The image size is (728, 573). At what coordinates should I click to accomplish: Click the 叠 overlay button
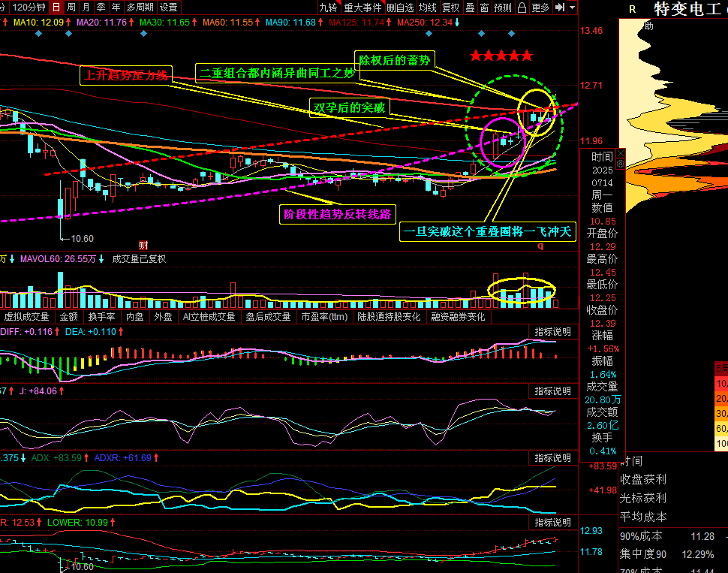point(471,8)
